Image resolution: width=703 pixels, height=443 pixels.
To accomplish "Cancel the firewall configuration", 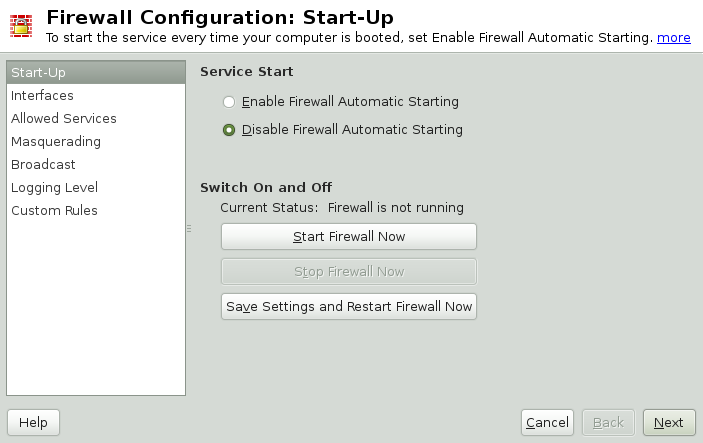I will [x=547, y=423].
